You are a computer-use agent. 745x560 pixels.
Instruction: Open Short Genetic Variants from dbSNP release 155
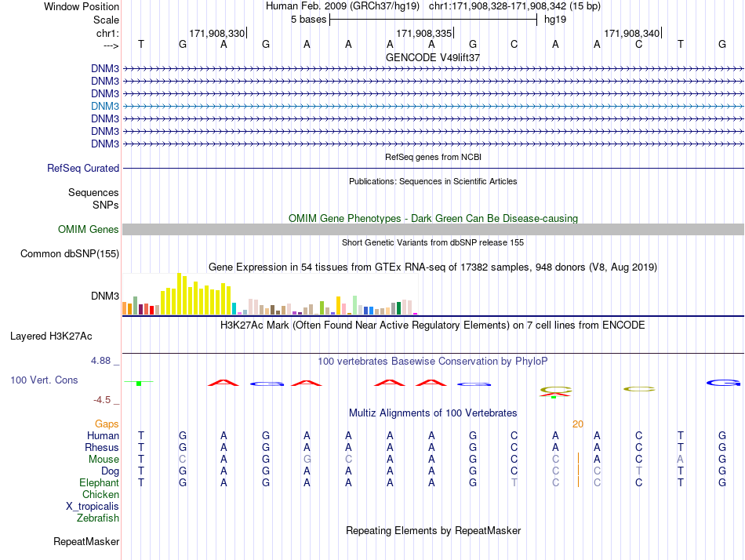pyautogui.click(x=433, y=242)
